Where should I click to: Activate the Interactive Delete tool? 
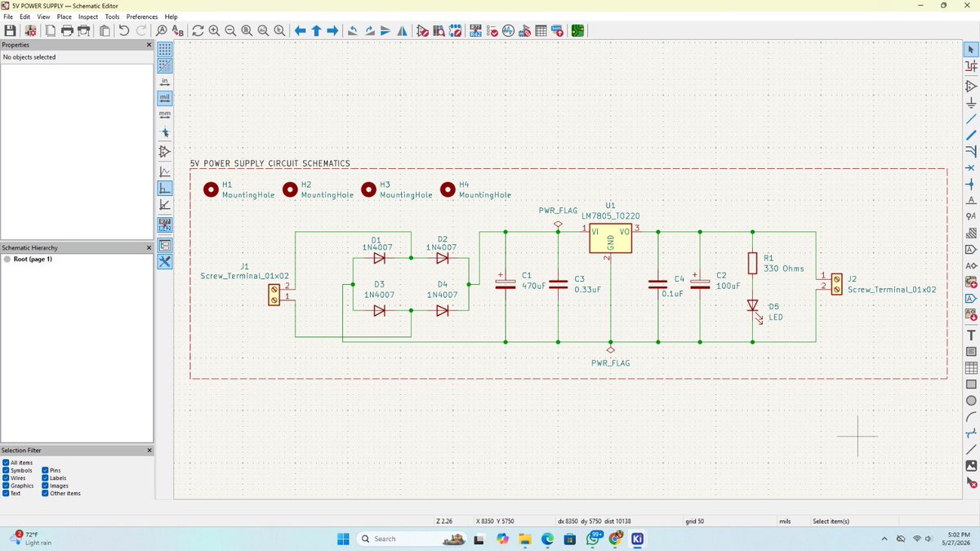pos(971,482)
